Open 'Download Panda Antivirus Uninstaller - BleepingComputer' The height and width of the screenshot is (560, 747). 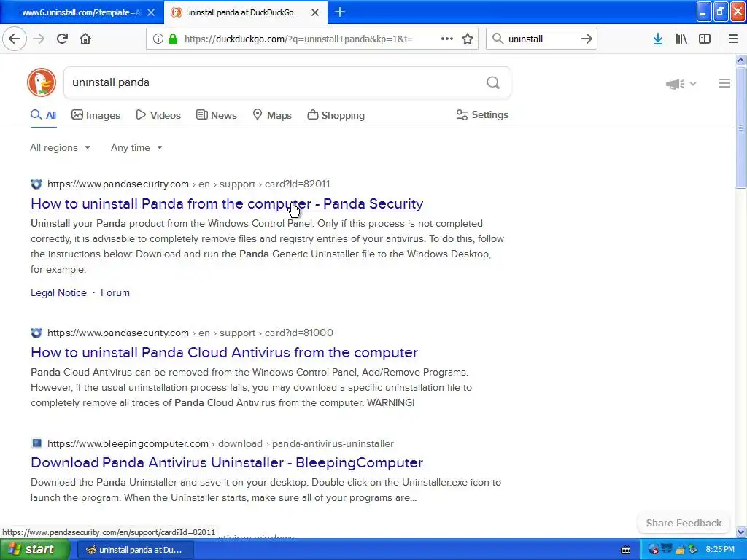tap(227, 462)
